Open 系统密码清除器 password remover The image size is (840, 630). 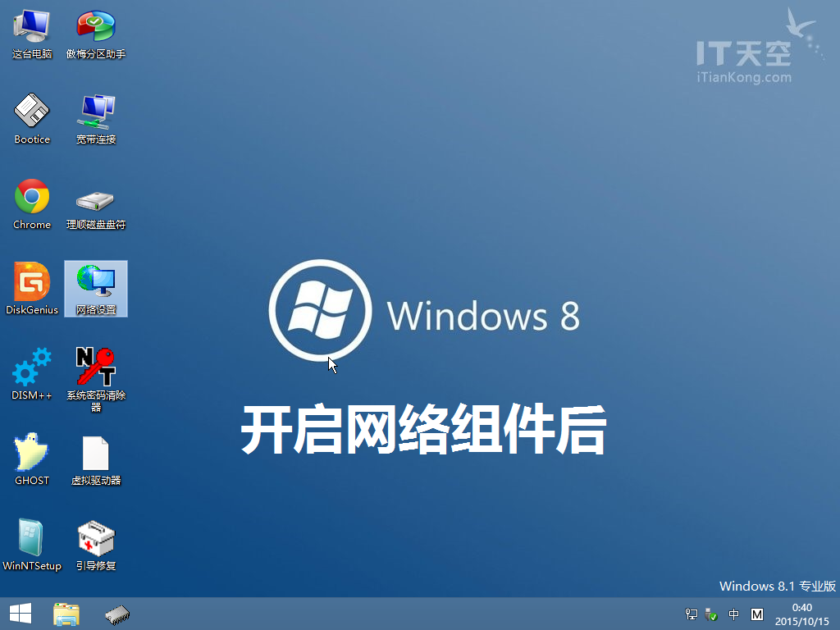pyautogui.click(x=96, y=367)
